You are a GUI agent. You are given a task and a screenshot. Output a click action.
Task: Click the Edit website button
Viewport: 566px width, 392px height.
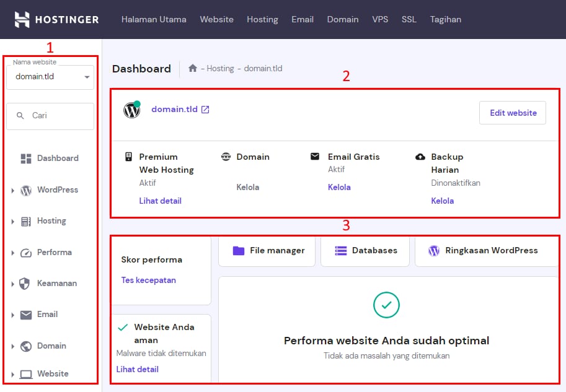coord(513,113)
